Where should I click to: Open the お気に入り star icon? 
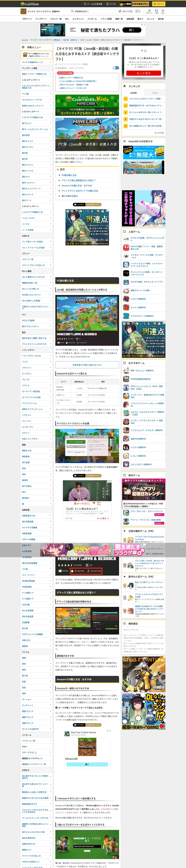point(149,11)
